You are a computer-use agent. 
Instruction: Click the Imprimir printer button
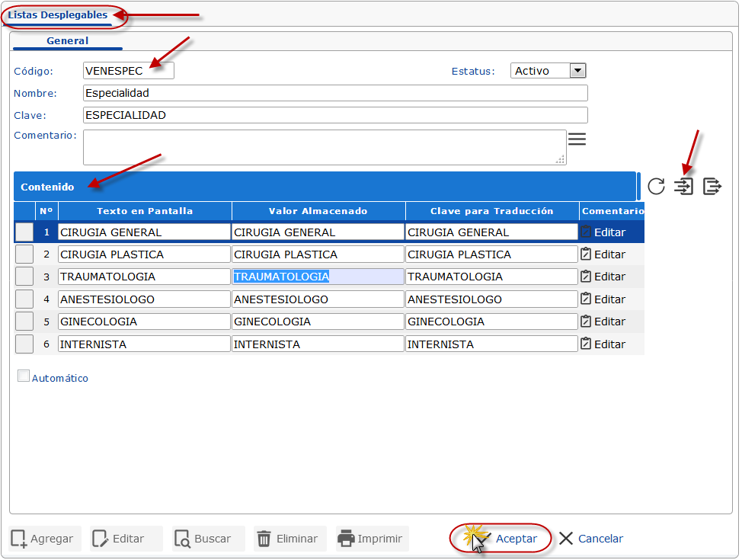(x=369, y=539)
